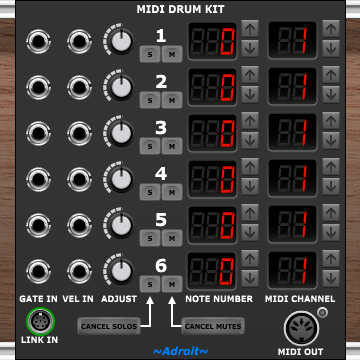
Task: Click the MIDI Out DIN socket
Action: coord(301,328)
